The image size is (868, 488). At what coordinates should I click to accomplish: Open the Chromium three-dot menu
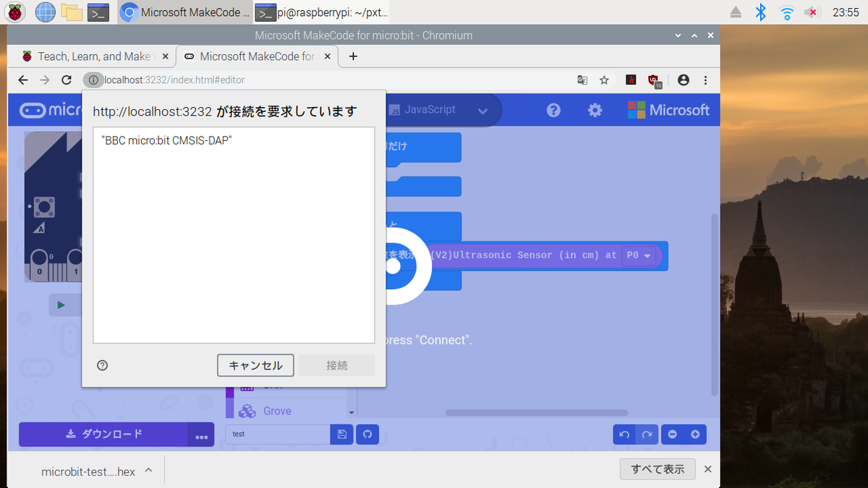coord(705,80)
